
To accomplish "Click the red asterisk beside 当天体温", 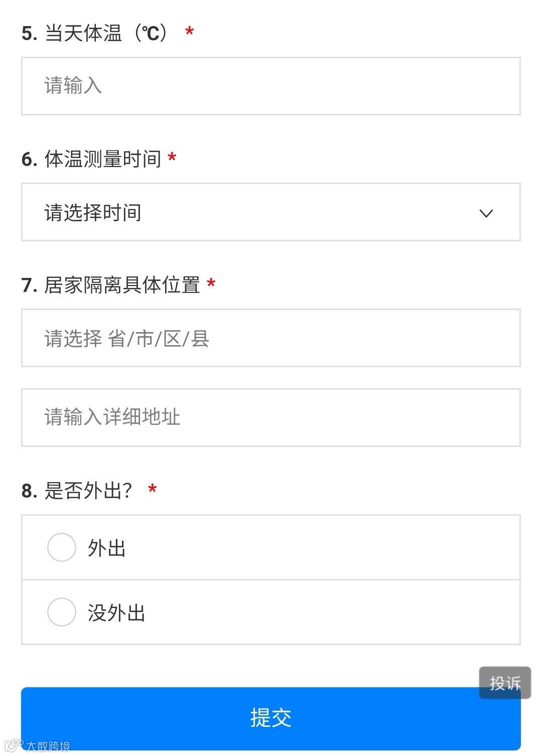I will [x=189, y=32].
